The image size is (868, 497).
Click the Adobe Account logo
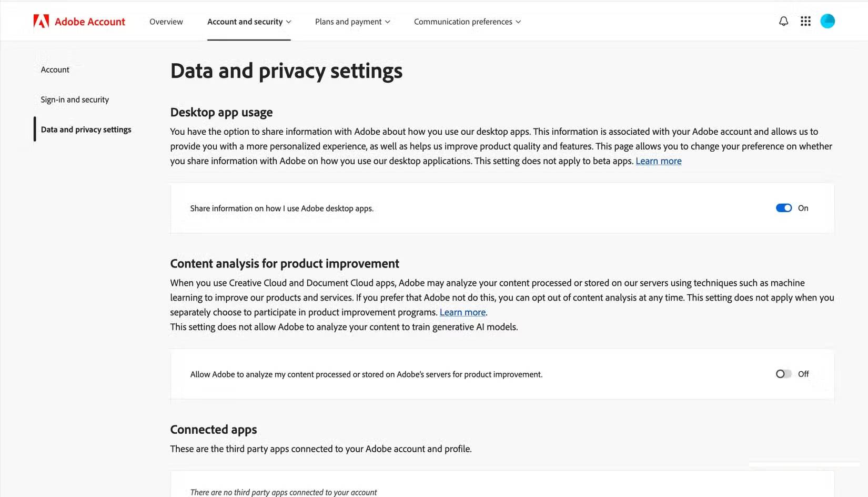tap(79, 21)
